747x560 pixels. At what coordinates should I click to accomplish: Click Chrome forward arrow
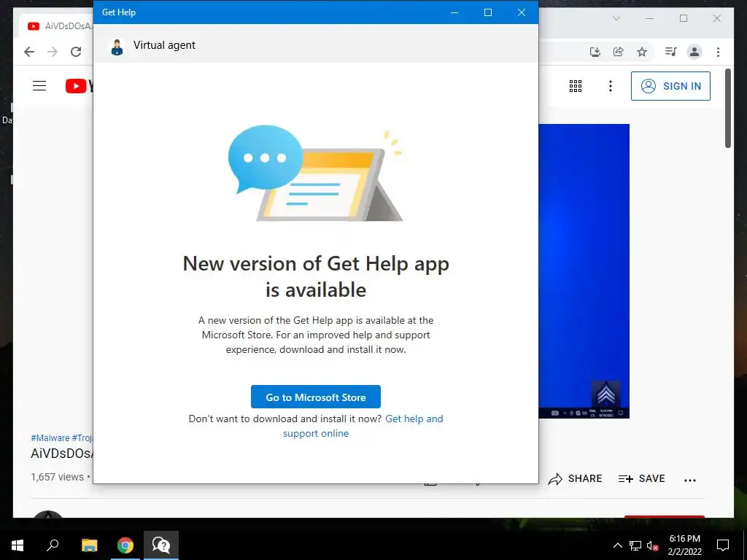point(53,52)
